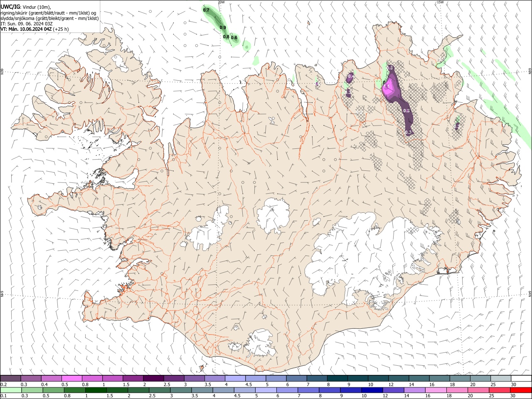Pick the dark green 1 swatch, bottom row
Viewport: 532px width, 399px height.
(x=96, y=390)
